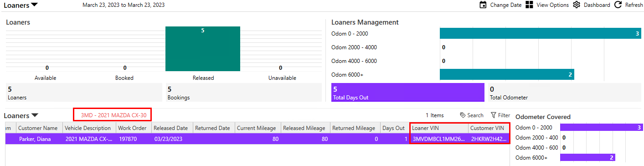The height and width of the screenshot is (166, 644).
Task: Click the Refresh arrow icon
Action: (x=618, y=5)
